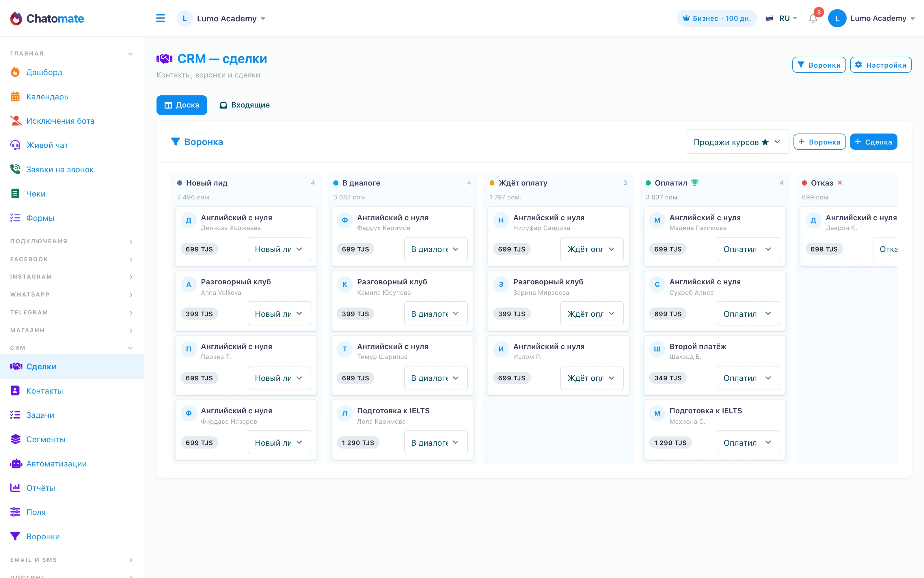Click the Второй платёж deal title
This screenshot has height=578, width=924.
point(698,346)
